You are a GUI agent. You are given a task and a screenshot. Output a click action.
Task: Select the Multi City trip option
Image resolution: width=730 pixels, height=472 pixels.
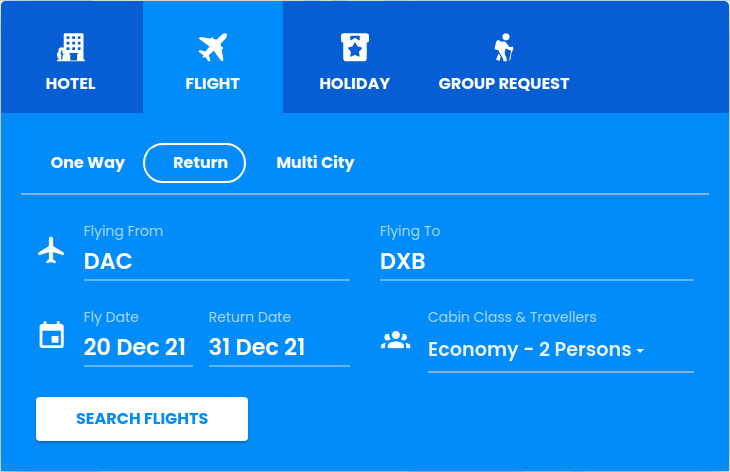click(315, 163)
